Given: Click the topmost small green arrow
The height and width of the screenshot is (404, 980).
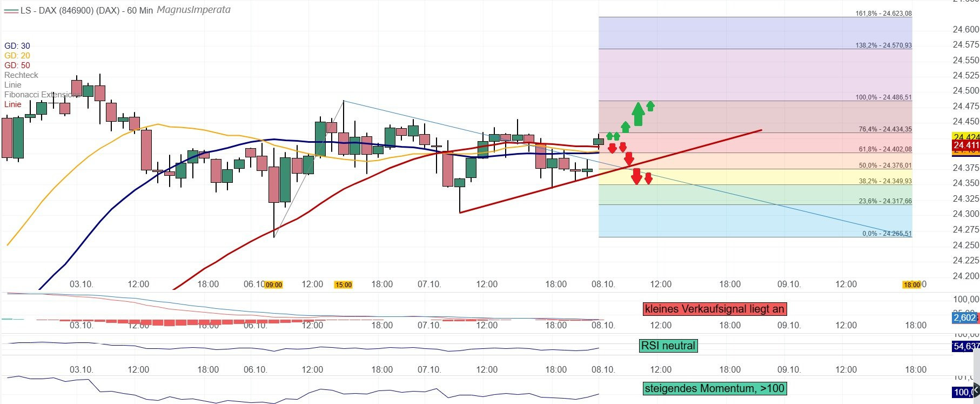Looking at the screenshot, I should [650, 106].
